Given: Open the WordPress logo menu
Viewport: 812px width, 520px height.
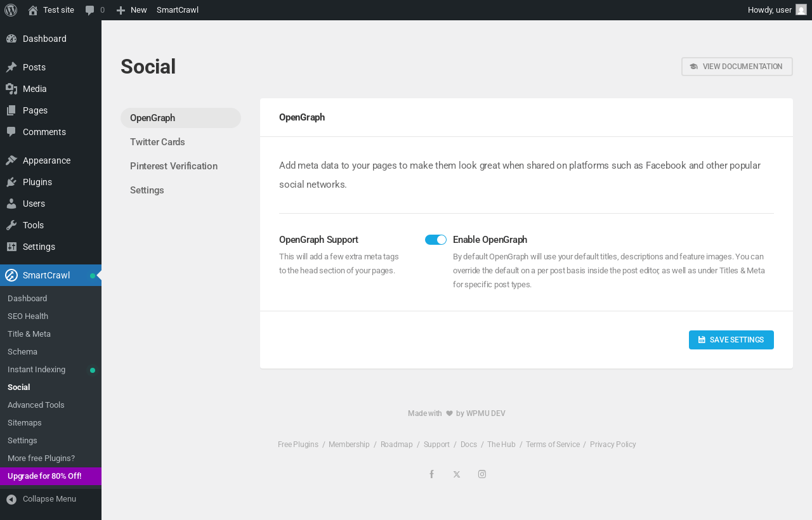Looking at the screenshot, I should click(11, 10).
